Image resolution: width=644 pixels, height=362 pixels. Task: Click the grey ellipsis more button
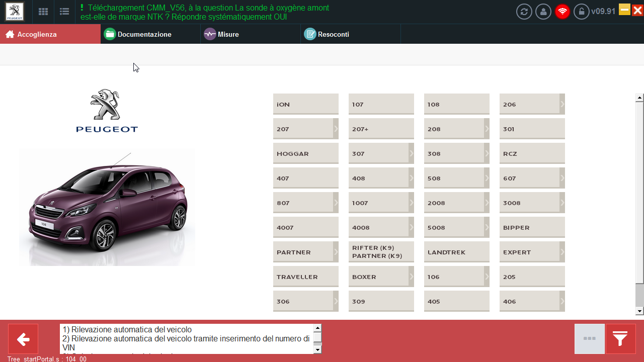(x=590, y=339)
